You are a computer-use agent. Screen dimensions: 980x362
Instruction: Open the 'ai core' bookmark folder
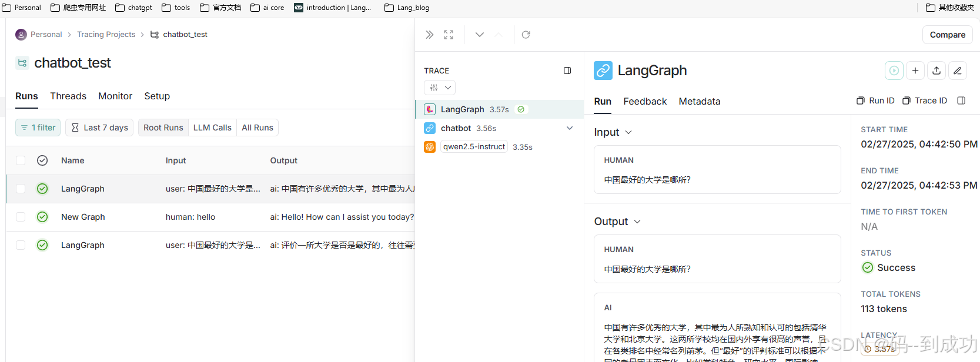pyautogui.click(x=267, y=8)
